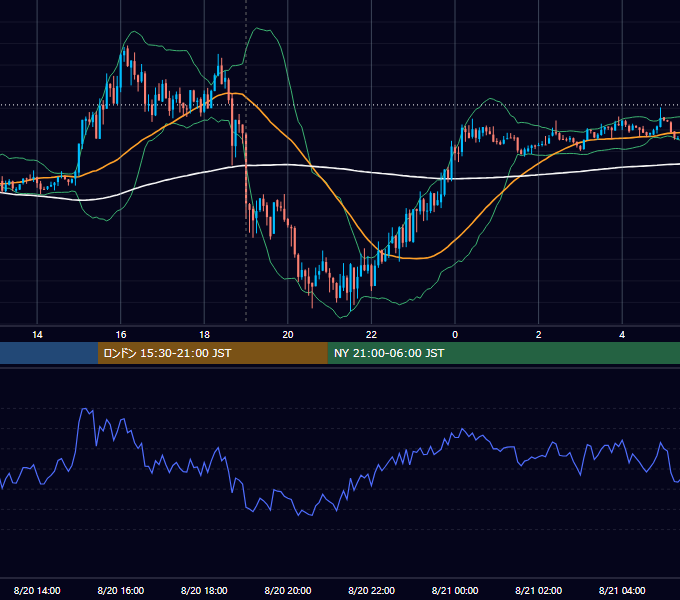Click the 20 hour label on price chart axis
The width and height of the screenshot is (680, 600).
[x=288, y=335]
